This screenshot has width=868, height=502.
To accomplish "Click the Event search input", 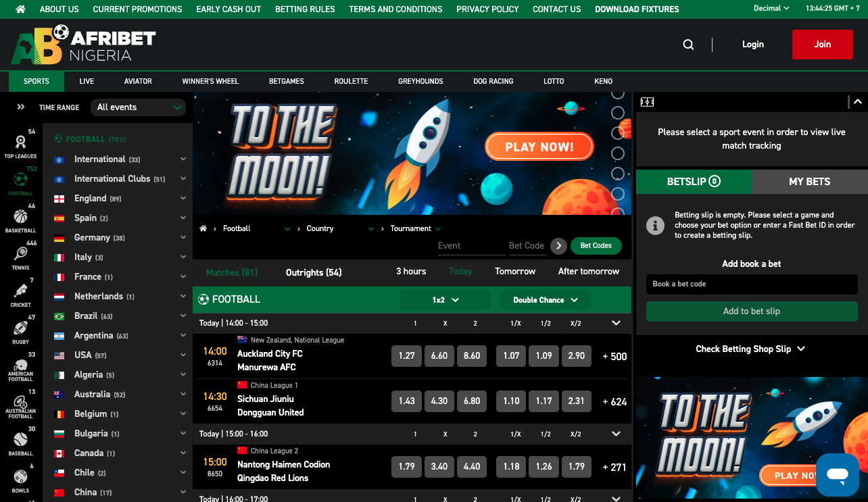I will [x=471, y=247].
